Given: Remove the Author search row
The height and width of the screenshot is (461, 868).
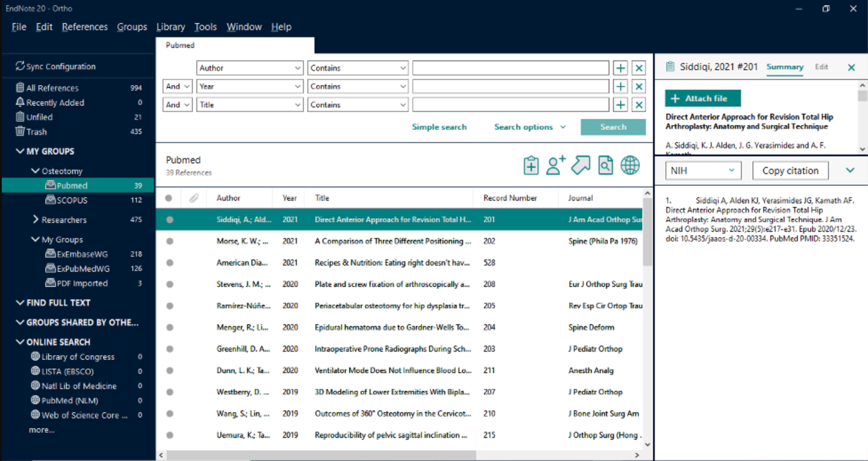Looking at the screenshot, I should coord(639,68).
